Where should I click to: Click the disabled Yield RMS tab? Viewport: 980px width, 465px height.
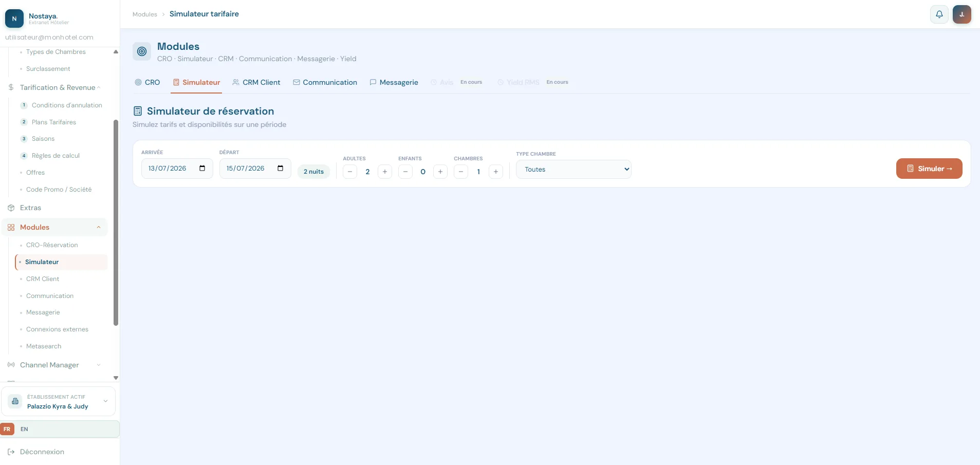point(533,82)
